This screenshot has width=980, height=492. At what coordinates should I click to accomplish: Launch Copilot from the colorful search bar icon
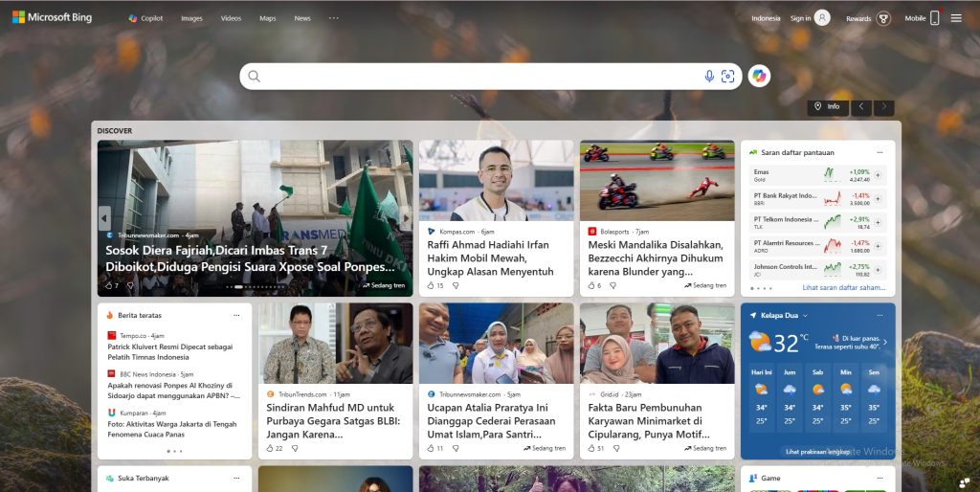(759, 77)
